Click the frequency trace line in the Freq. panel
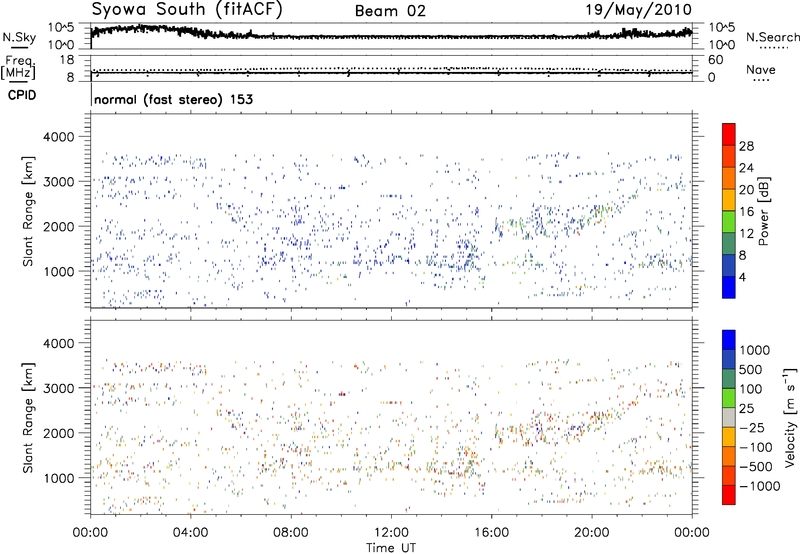This screenshot has height=554, width=800. click(x=391, y=73)
